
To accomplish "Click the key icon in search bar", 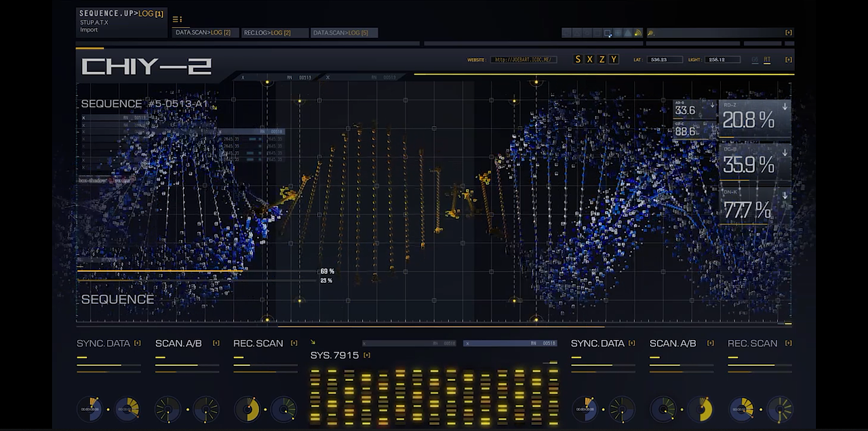I will (651, 33).
